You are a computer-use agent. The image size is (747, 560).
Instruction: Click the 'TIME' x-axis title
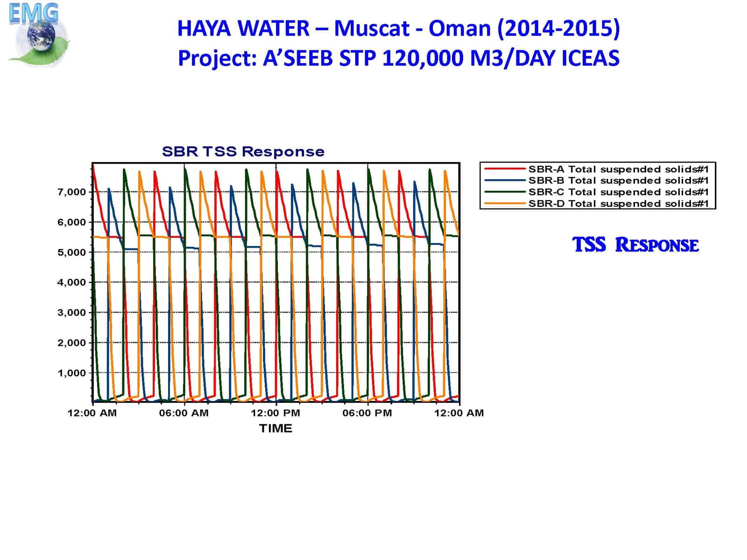(275, 428)
